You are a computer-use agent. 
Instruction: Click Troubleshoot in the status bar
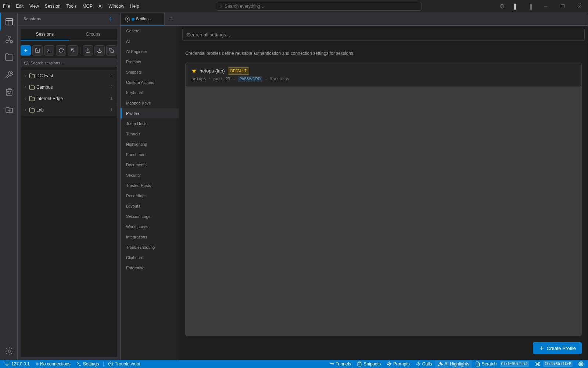[x=124, y=364]
